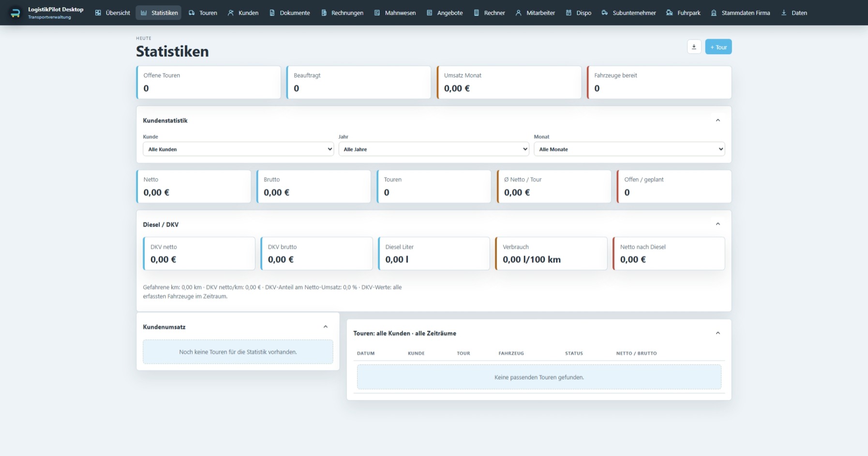868x456 pixels.
Task: Open the Übersicht menu item
Action: click(x=113, y=13)
